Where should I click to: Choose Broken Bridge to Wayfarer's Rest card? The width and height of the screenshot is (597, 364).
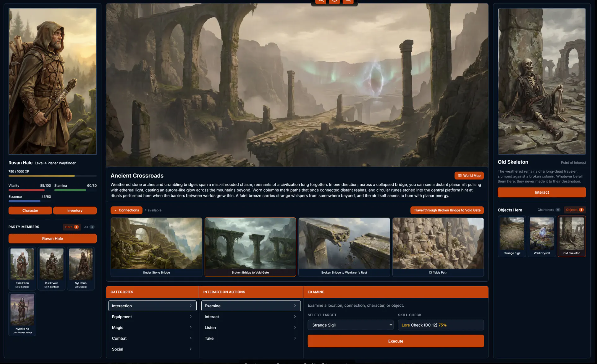point(344,247)
